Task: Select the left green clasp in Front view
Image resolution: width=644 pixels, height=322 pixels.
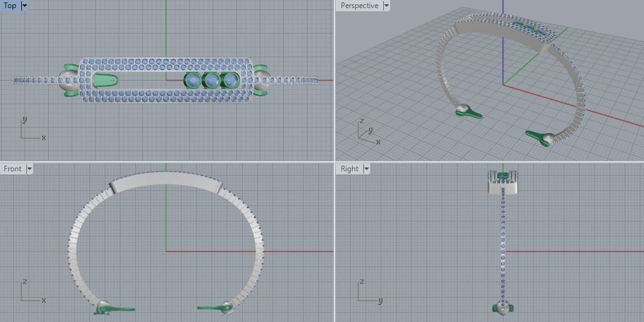Action: [113, 309]
